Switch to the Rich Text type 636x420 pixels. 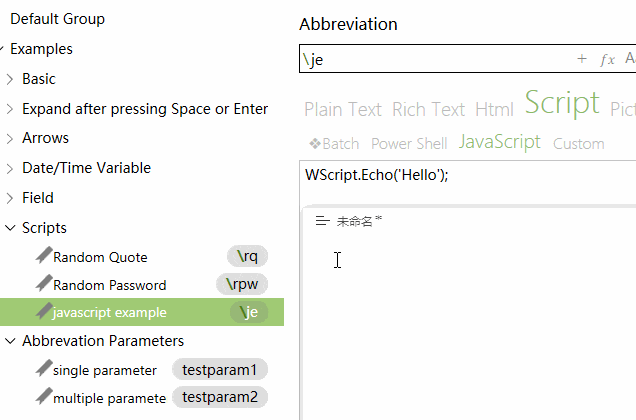pos(428,110)
